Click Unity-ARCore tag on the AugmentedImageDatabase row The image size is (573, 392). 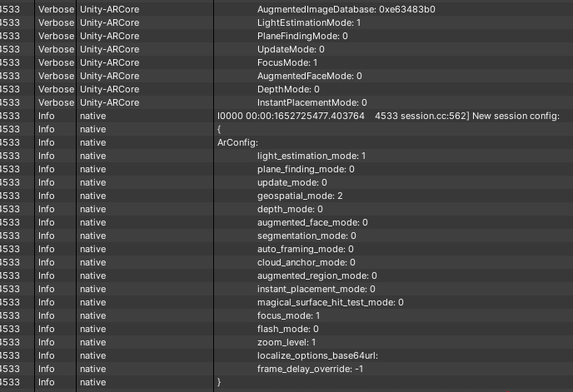(110, 9)
